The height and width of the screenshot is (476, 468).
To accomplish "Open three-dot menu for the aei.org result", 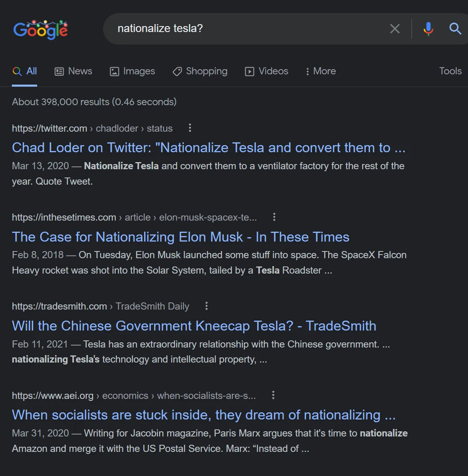I will [x=273, y=395].
